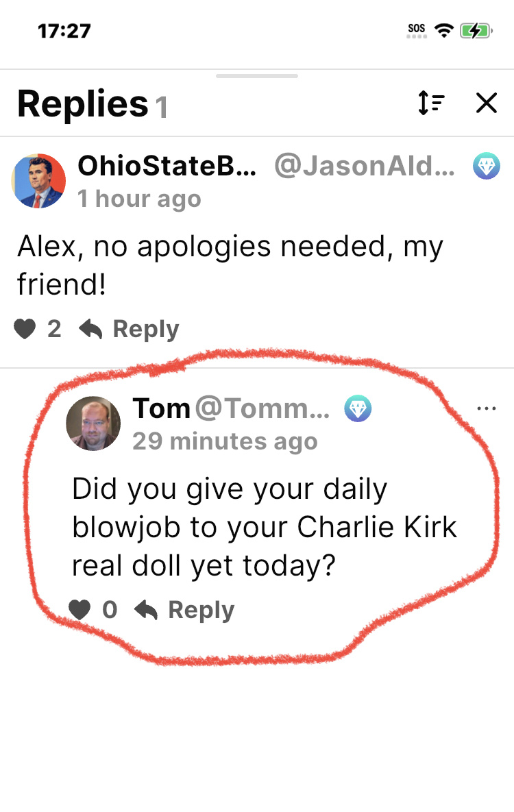Viewport: 514px width, 812px height.
Task: Click the "1 hour ago" timestamp
Action: (139, 199)
